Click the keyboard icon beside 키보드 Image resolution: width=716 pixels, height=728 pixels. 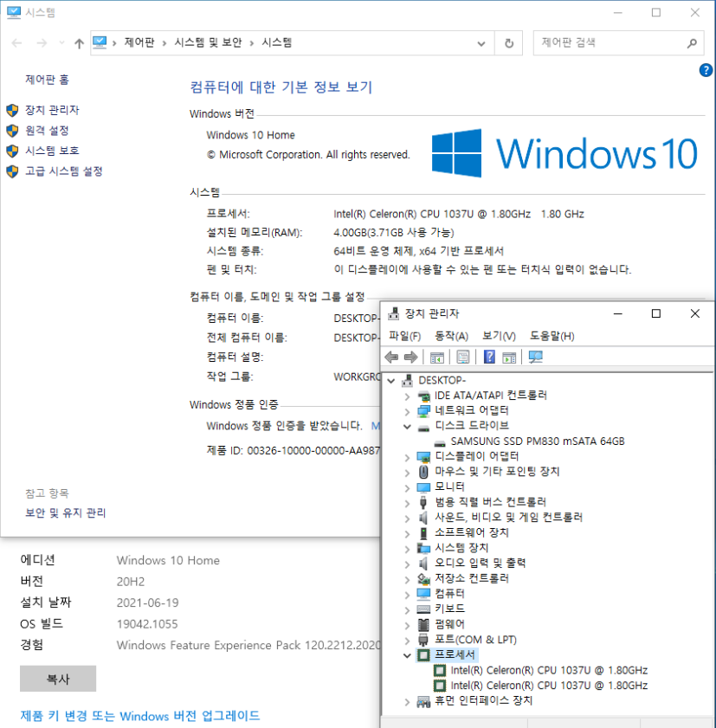(x=423, y=609)
